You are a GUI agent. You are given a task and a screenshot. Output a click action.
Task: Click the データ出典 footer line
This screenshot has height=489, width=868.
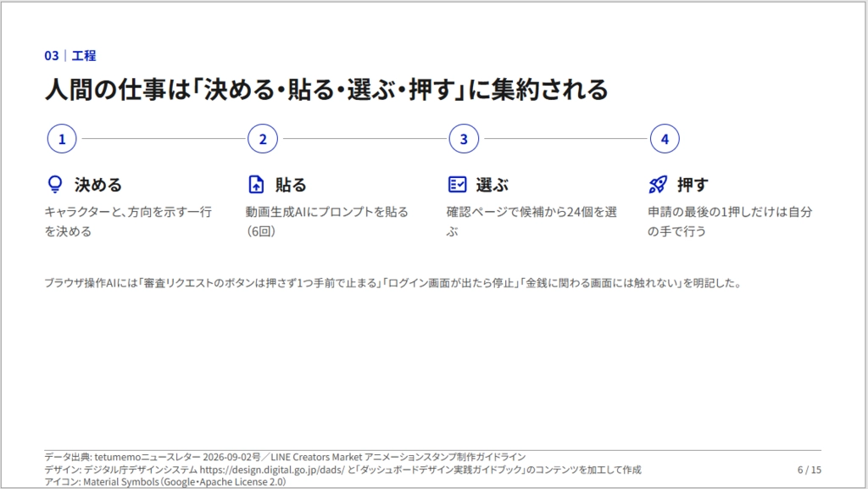point(285,457)
